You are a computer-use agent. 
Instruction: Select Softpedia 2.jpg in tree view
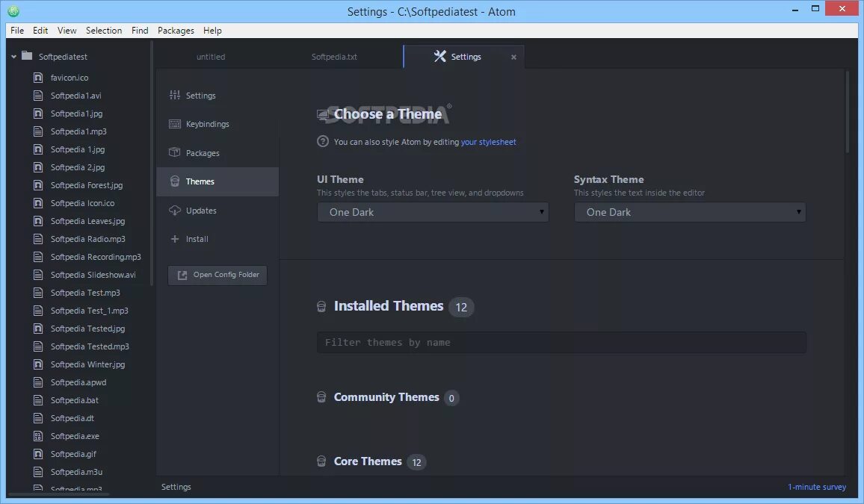click(x=78, y=167)
